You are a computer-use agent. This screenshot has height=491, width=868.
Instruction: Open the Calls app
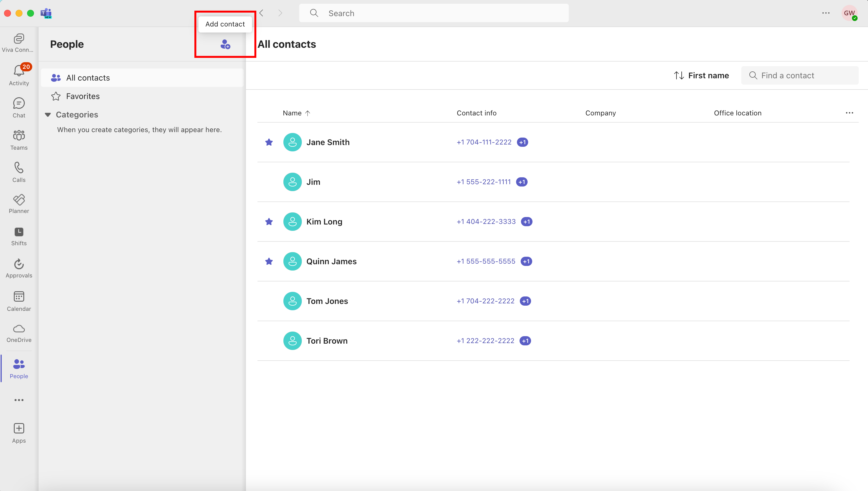pos(19,172)
